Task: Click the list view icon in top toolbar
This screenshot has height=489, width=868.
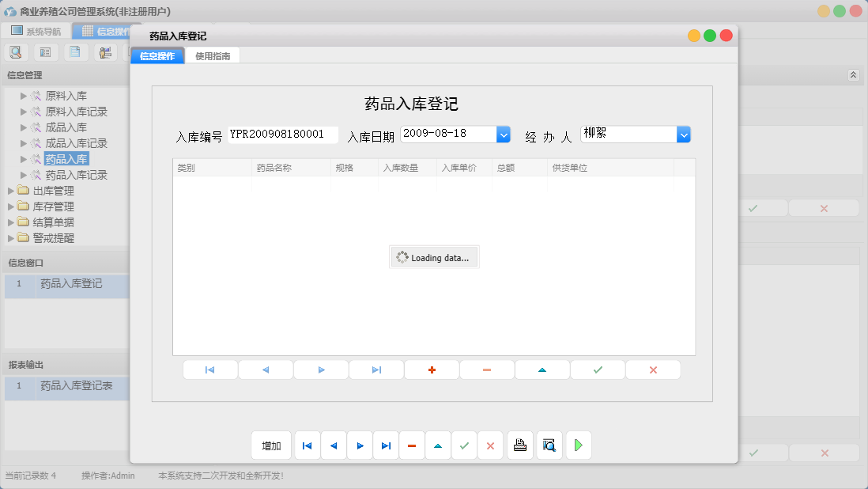Action: (x=45, y=51)
